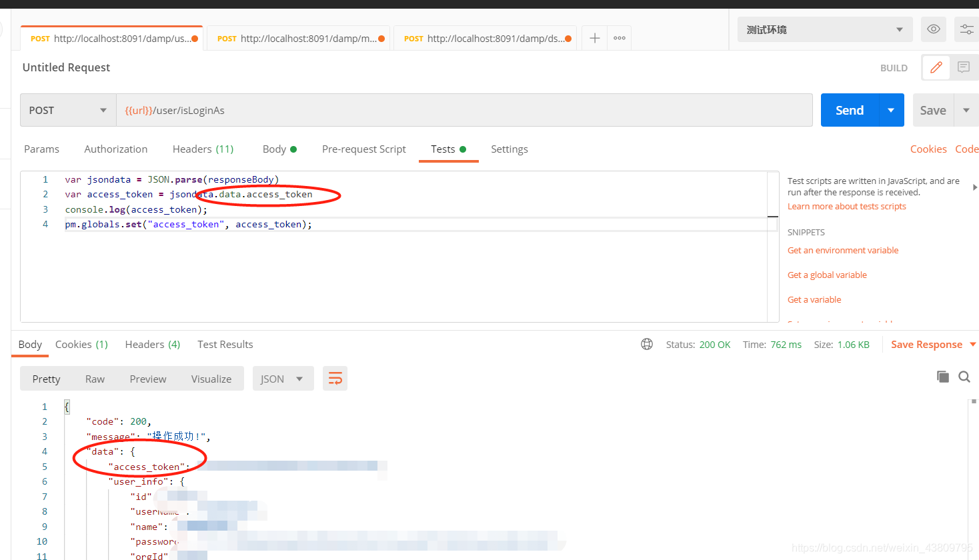Insert Get a global variable snippet
Screen dimensions: 979x560
click(x=827, y=275)
